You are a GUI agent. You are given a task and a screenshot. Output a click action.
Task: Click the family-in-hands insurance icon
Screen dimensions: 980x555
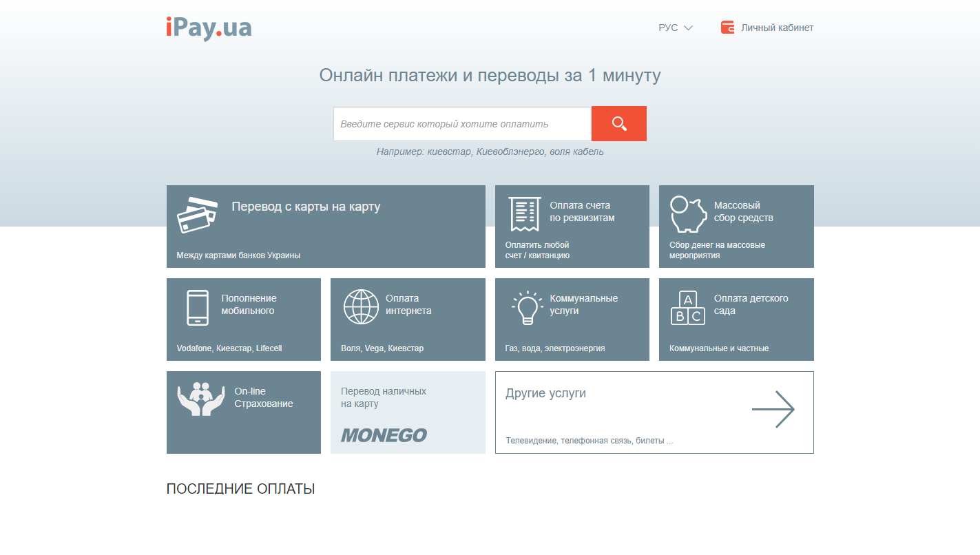[201, 399]
